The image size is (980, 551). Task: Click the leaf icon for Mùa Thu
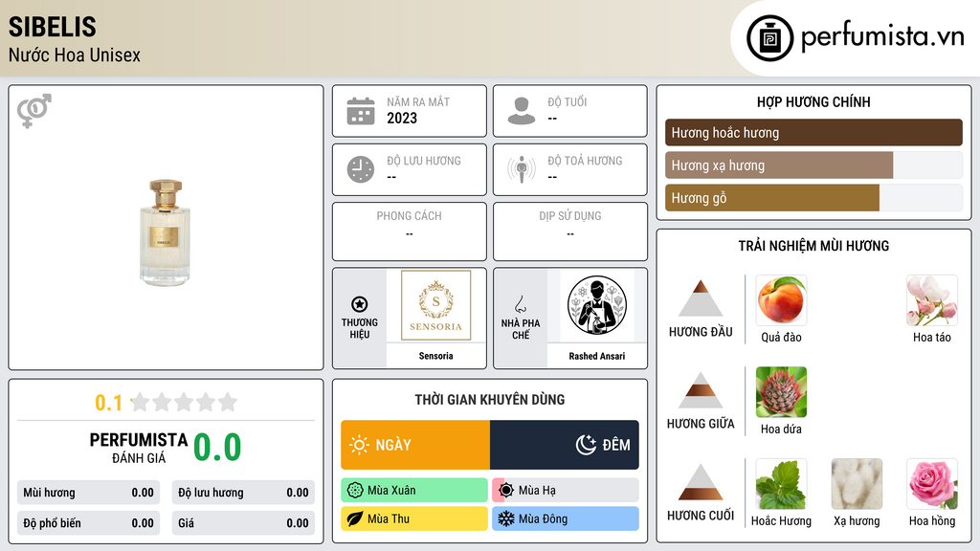[355, 518]
